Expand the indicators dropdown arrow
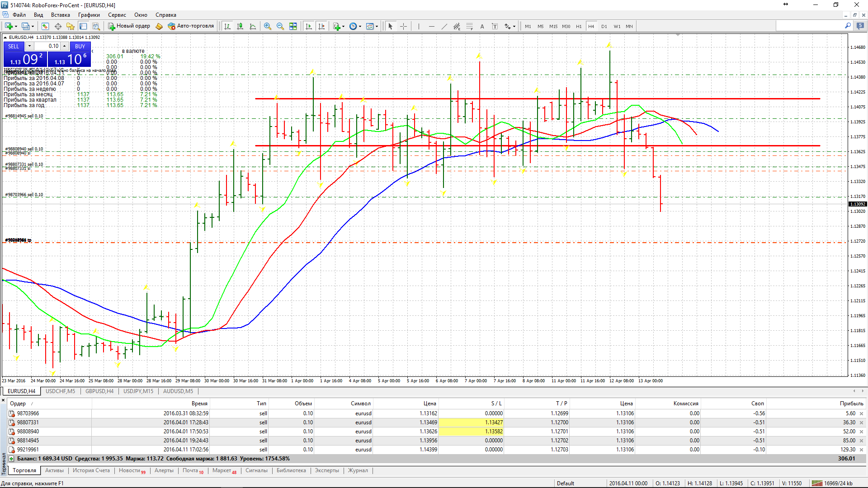 pyautogui.click(x=344, y=26)
